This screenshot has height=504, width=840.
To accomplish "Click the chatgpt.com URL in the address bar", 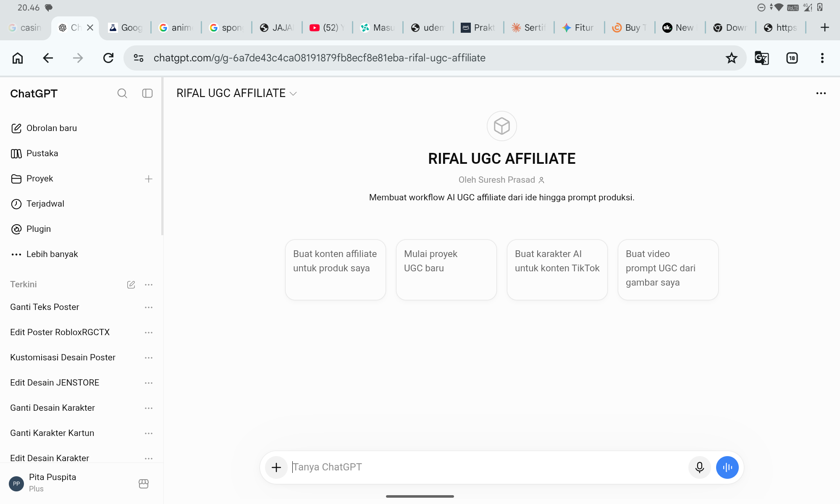I will click(x=320, y=58).
